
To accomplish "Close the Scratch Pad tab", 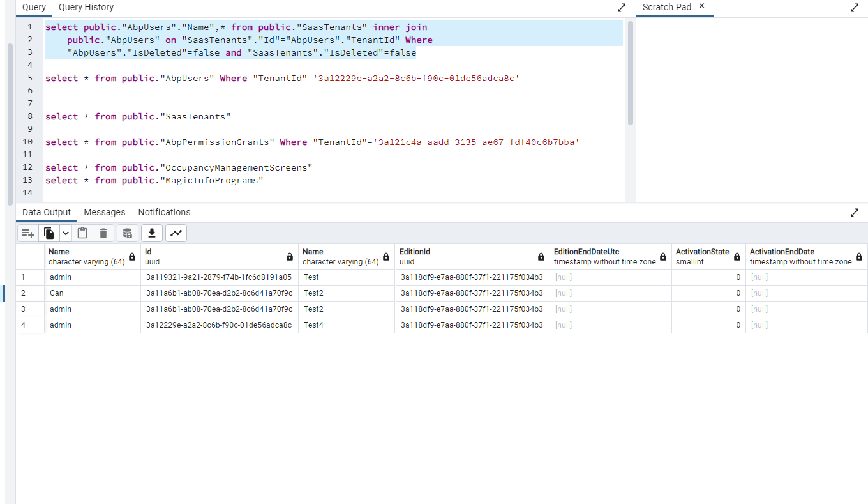I will 702,6.
